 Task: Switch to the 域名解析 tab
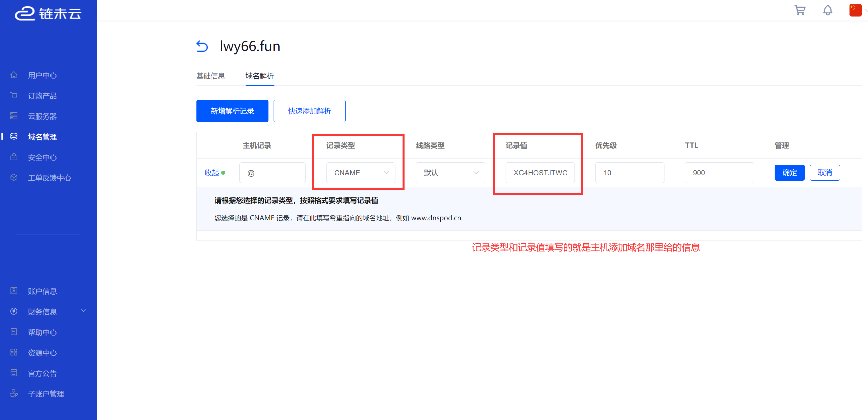click(259, 76)
